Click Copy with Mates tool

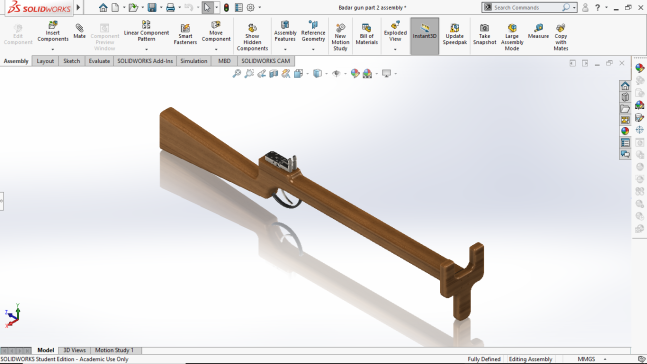click(x=560, y=37)
